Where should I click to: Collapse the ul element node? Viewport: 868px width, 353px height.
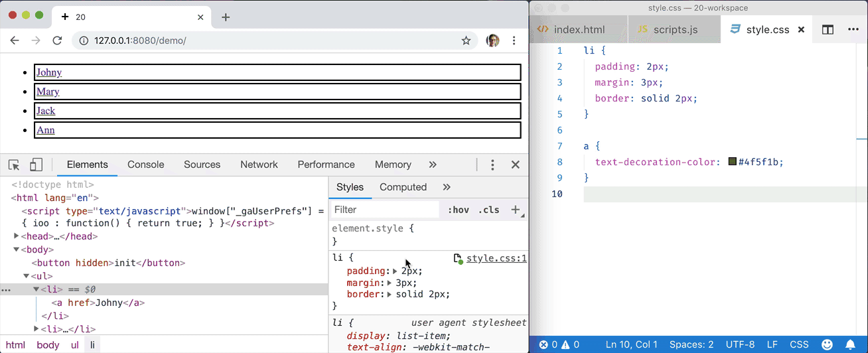[27, 276]
